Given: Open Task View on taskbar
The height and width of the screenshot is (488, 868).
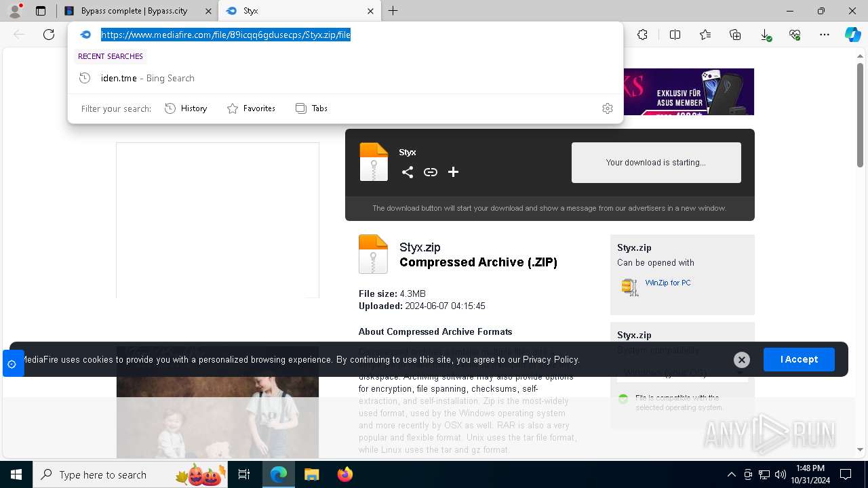Looking at the screenshot, I should point(244,474).
